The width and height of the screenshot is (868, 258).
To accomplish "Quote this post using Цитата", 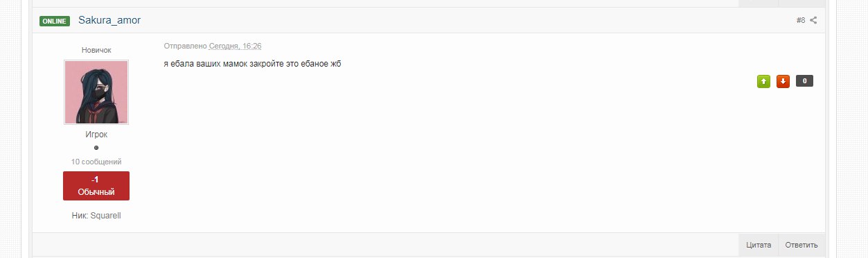I will tap(759, 245).
